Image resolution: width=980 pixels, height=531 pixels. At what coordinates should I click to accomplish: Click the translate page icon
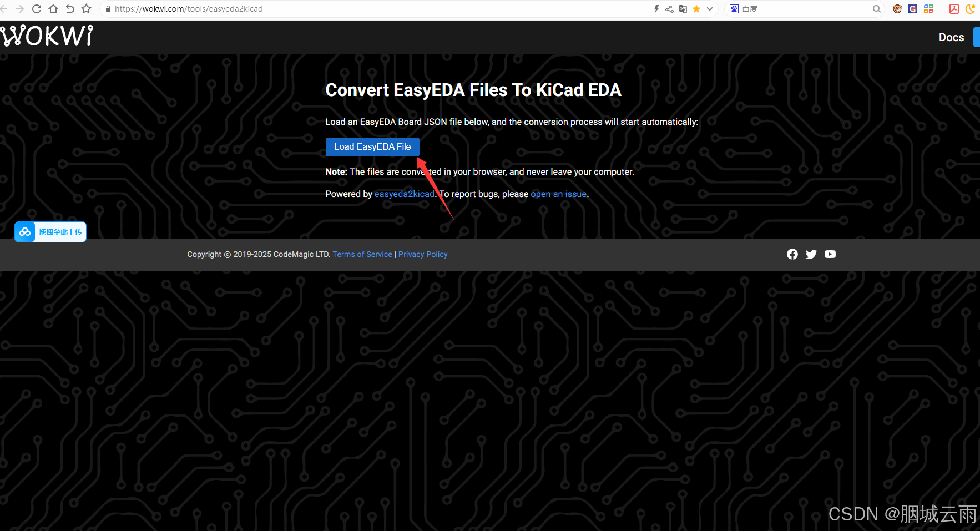683,9
